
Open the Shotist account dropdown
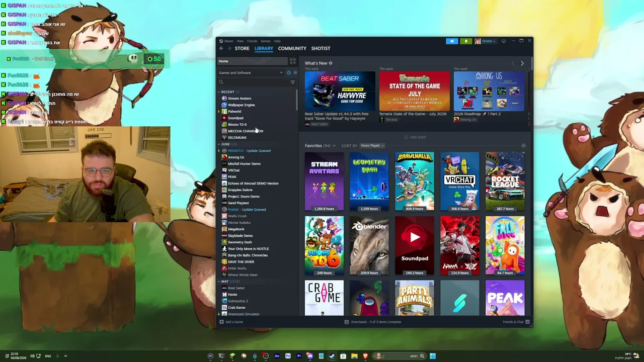coord(486,41)
